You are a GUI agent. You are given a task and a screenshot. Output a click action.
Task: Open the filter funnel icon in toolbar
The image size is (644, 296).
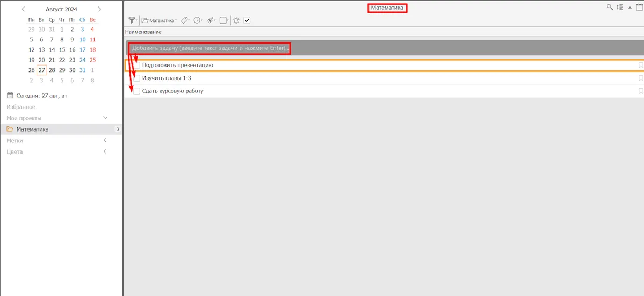(132, 20)
